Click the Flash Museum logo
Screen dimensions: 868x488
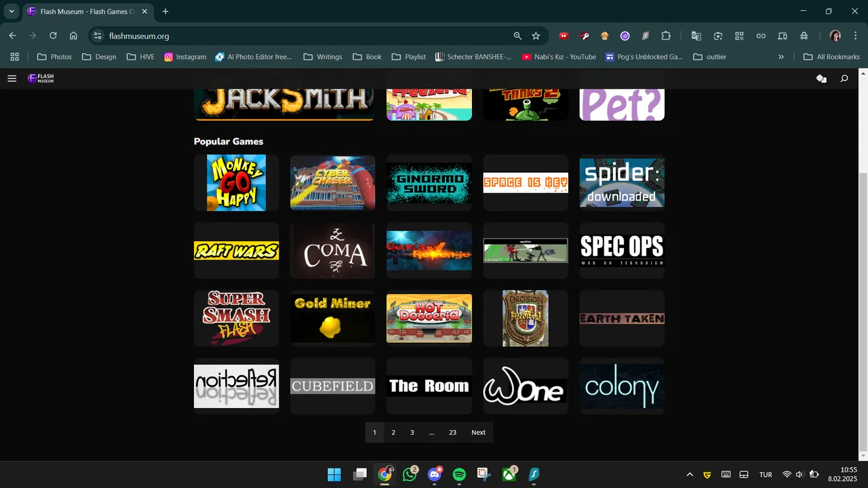(x=41, y=79)
